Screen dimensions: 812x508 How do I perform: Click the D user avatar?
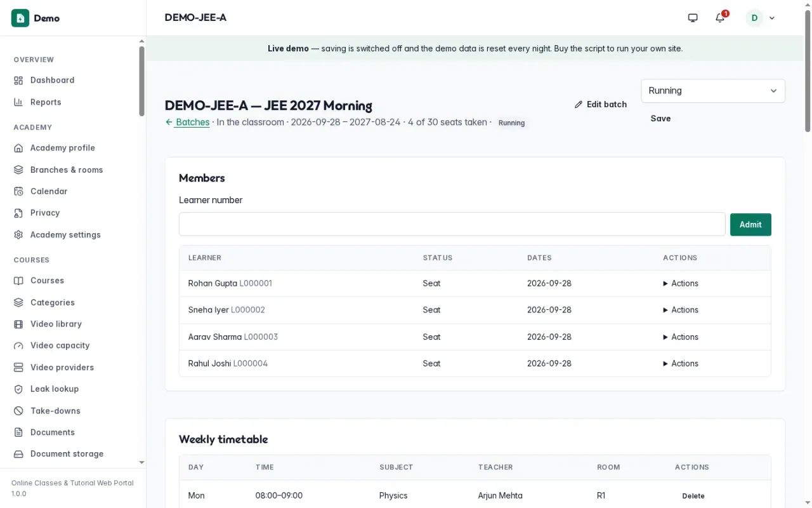pos(754,18)
